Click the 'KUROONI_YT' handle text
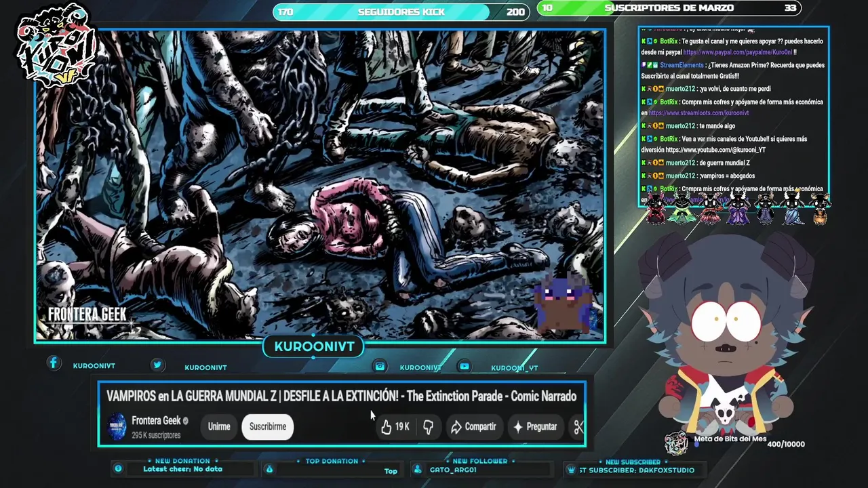The width and height of the screenshot is (868, 488). [x=515, y=368]
